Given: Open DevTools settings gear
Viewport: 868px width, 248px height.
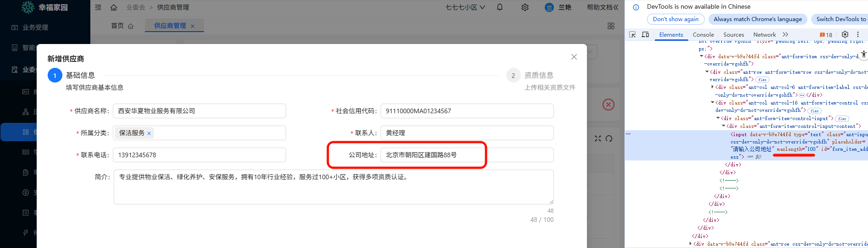Looking at the screenshot, I should pyautogui.click(x=845, y=34).
